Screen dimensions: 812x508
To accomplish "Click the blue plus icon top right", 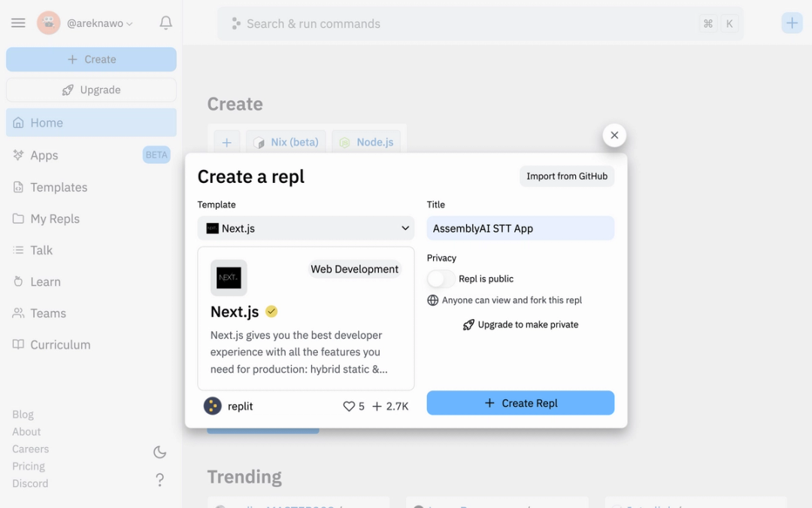I will point(792,23).
